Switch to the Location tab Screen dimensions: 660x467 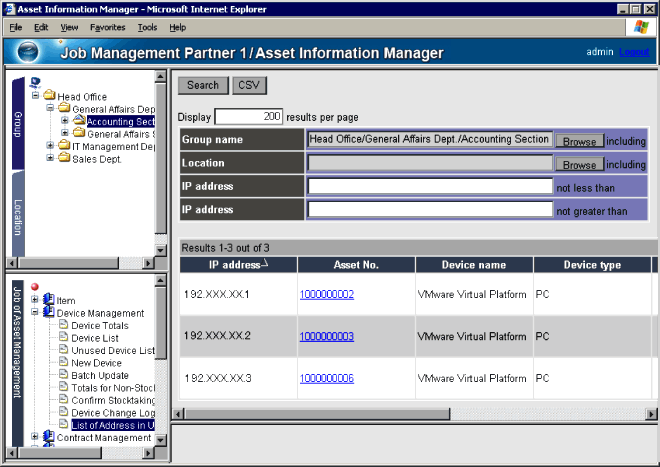(18, 217)
